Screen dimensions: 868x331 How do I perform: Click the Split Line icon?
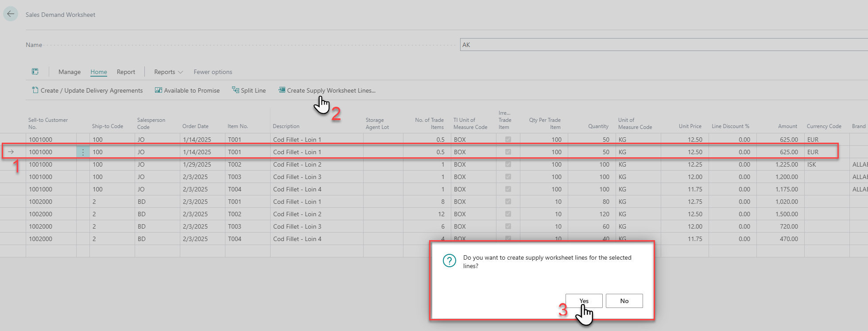point(236,90)
